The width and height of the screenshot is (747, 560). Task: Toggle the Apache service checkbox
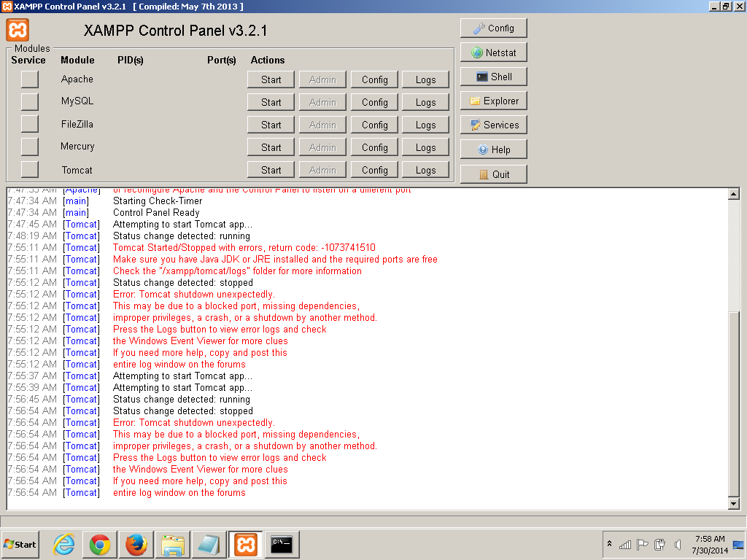tap(29, 79)
